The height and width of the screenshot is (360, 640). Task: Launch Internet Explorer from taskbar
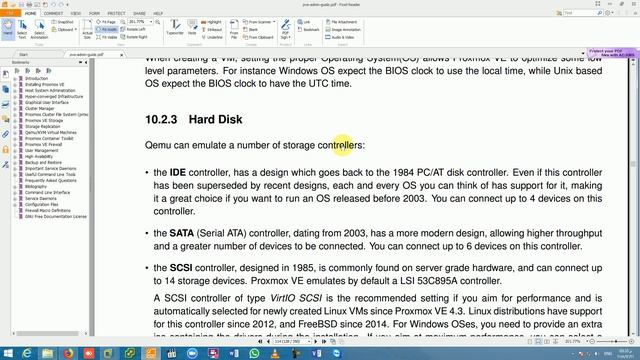27,353
